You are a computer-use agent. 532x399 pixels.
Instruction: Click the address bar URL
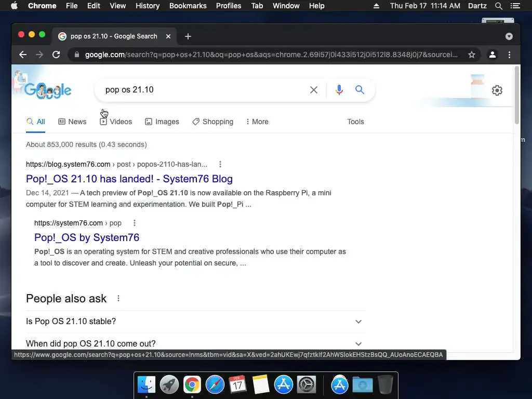271,55
